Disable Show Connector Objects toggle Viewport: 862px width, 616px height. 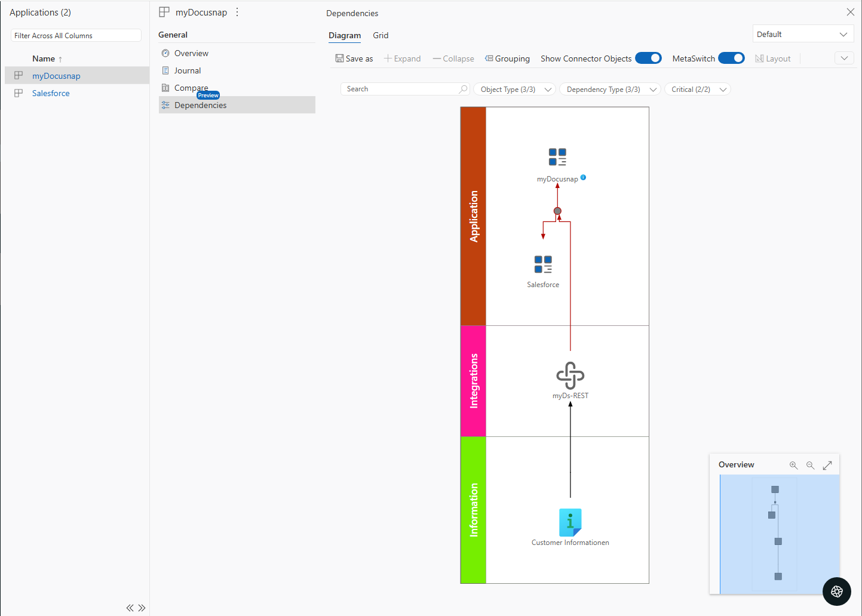pos(649,58)
